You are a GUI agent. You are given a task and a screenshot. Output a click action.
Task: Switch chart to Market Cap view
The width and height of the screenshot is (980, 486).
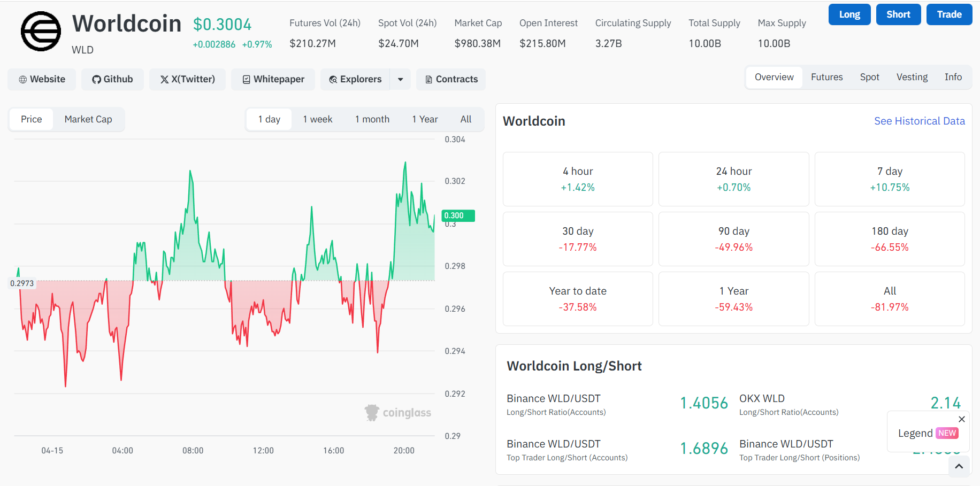pyautogui.click(x=88, y=119)
